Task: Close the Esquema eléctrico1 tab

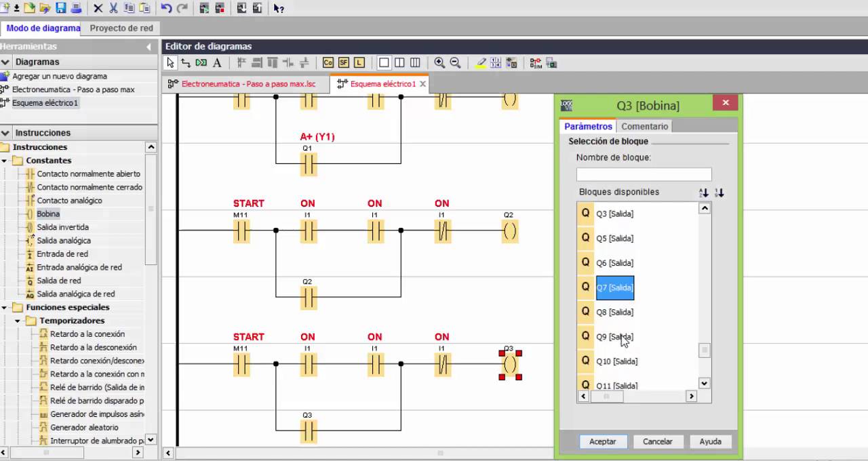Action: pos(423,84)
